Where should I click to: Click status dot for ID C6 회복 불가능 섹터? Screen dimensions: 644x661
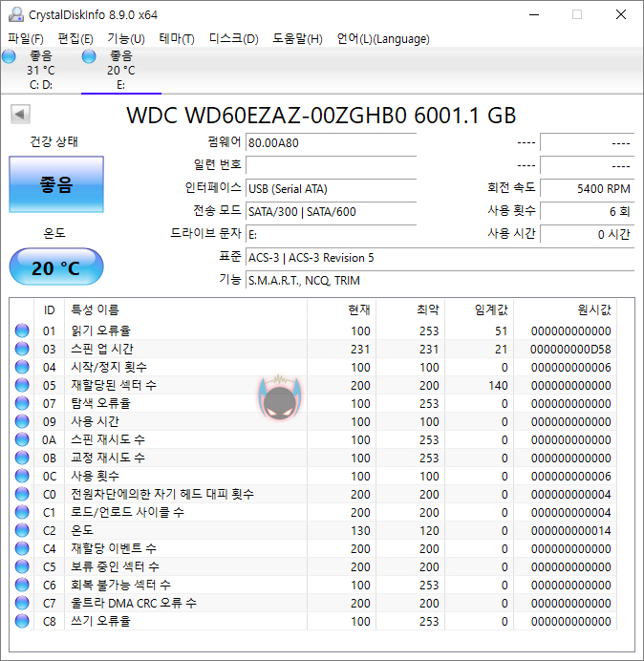(22, 585)
